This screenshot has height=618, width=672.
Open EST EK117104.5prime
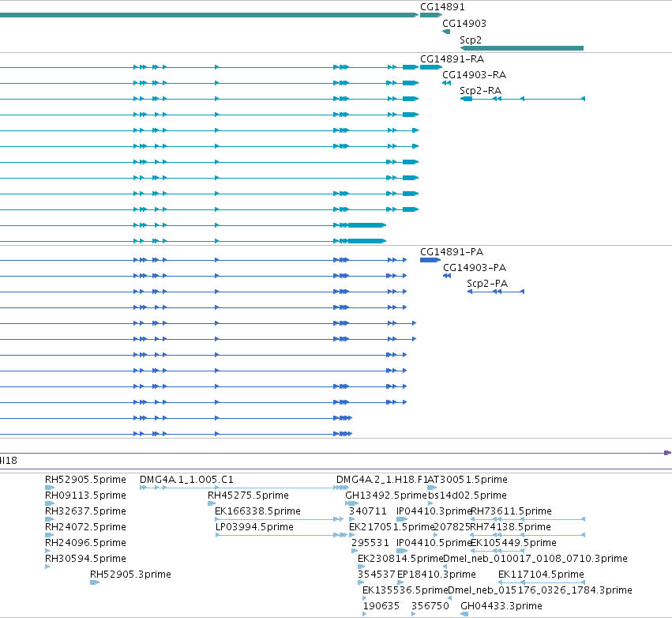(541, 575)
